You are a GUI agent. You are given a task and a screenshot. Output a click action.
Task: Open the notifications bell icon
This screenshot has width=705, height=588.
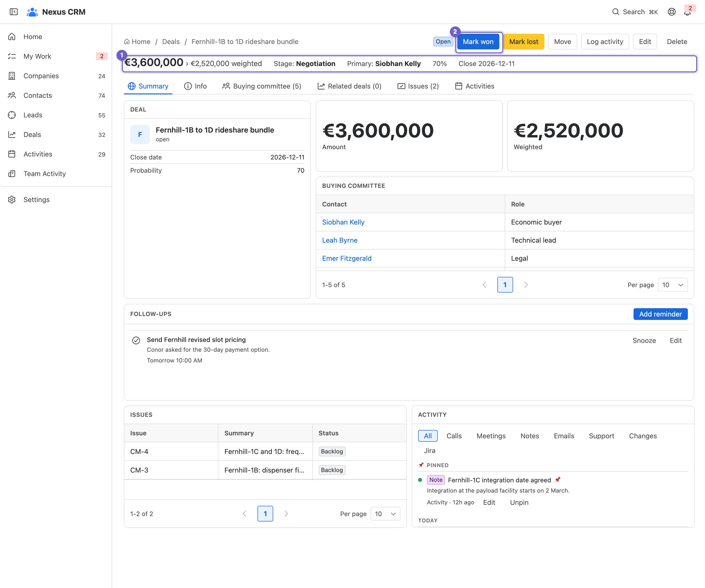tap(687, 12)
